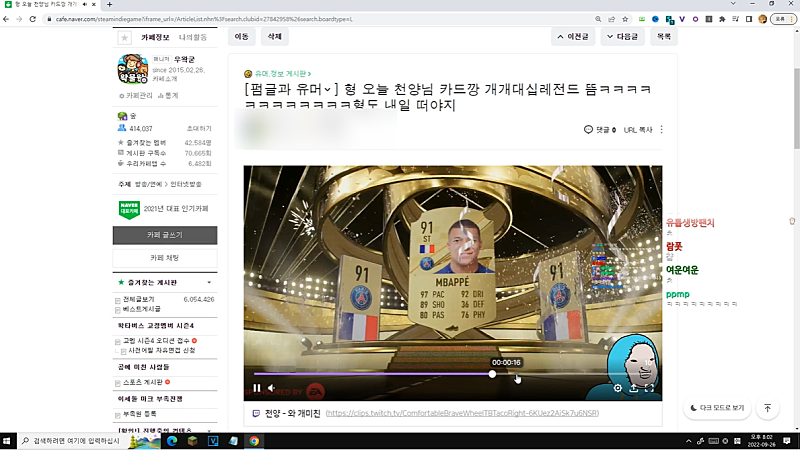This screenshot has width=800, height=450.
Task: Click the purple circle extension icon
Action: tap(695, 19)
